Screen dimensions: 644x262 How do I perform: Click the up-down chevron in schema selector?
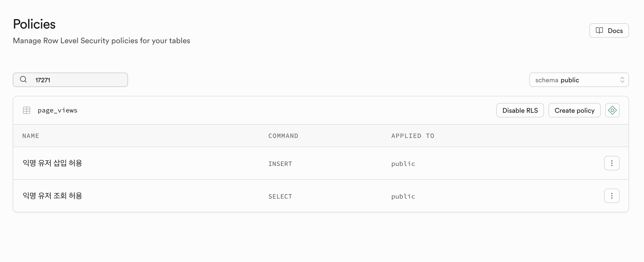[x=622, y=80]
